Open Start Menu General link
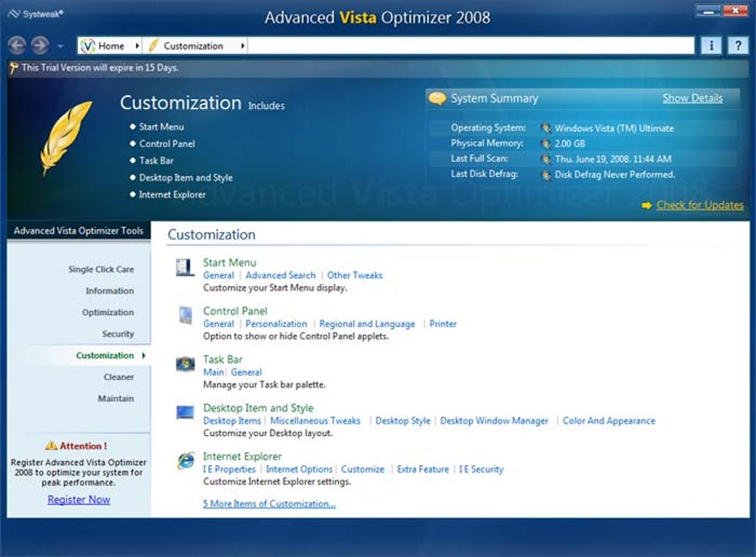Viewport: 756px width, 557px height. [x=219, y=275]
